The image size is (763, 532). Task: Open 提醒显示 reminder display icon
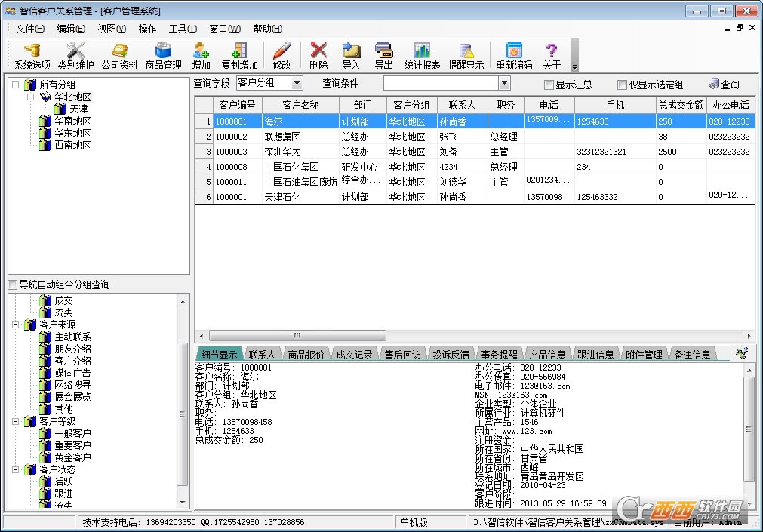466,56
